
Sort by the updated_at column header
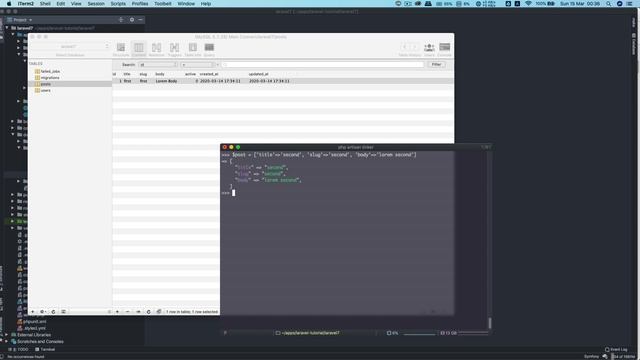coord(258,74)
